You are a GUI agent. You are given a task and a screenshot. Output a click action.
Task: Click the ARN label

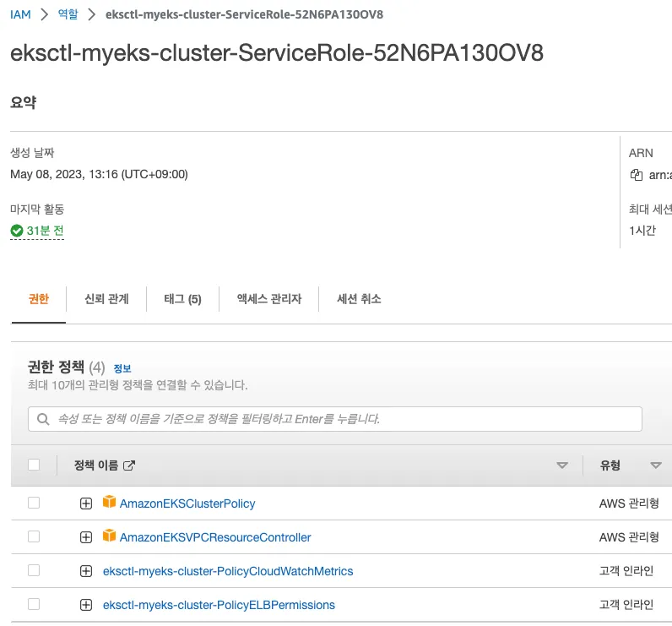[641, 153]
